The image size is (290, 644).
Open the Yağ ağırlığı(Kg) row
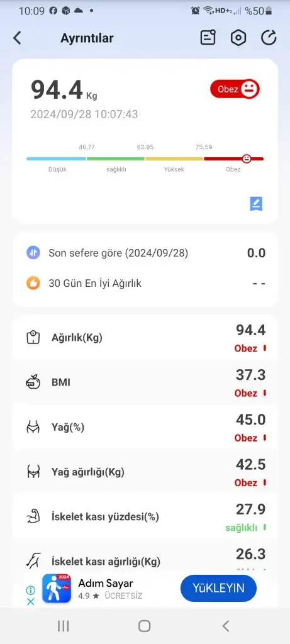[x=145, y=472]
